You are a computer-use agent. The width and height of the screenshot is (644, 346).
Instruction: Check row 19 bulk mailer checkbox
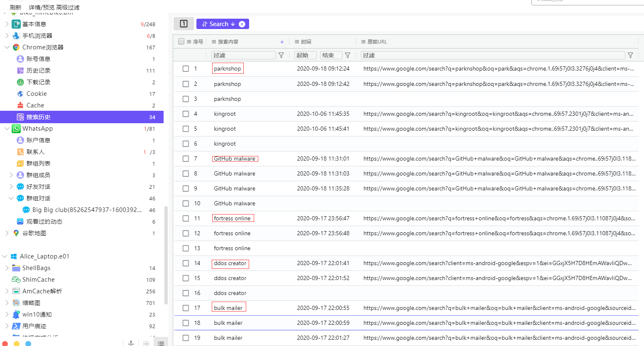click(186, 338)
